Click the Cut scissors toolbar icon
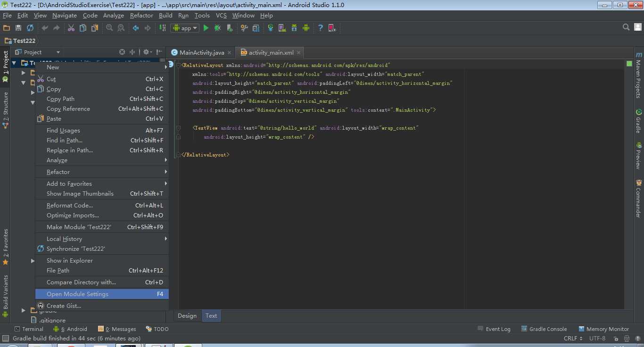Screen dimensions: 644x347 71,28
